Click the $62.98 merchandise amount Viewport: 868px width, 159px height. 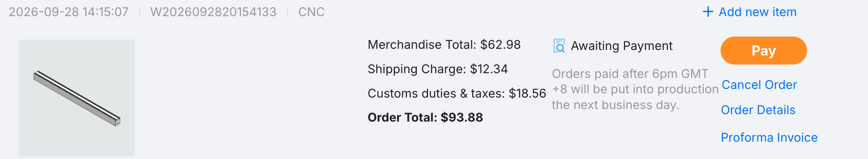point(500,44)
